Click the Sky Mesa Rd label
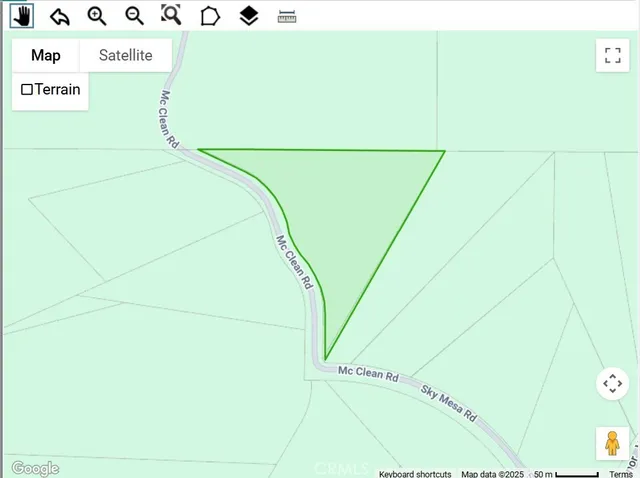 pyautogui.click(x=448, y=401)
